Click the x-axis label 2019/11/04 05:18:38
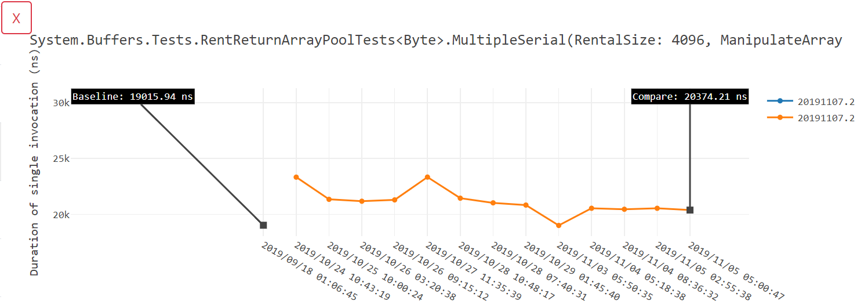Viewport: 868px width, 304px height. click(638, 270)
